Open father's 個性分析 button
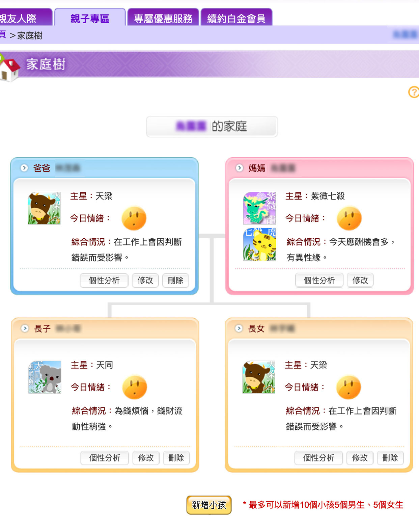Viewport: 419px width, 532px height. pos(104,281)
